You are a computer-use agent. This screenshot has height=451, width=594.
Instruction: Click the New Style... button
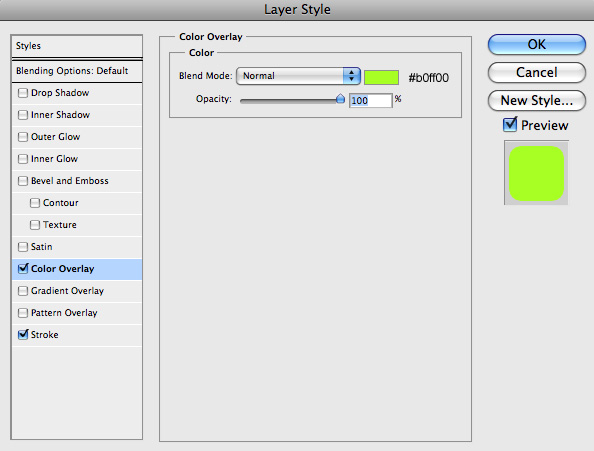537,100
